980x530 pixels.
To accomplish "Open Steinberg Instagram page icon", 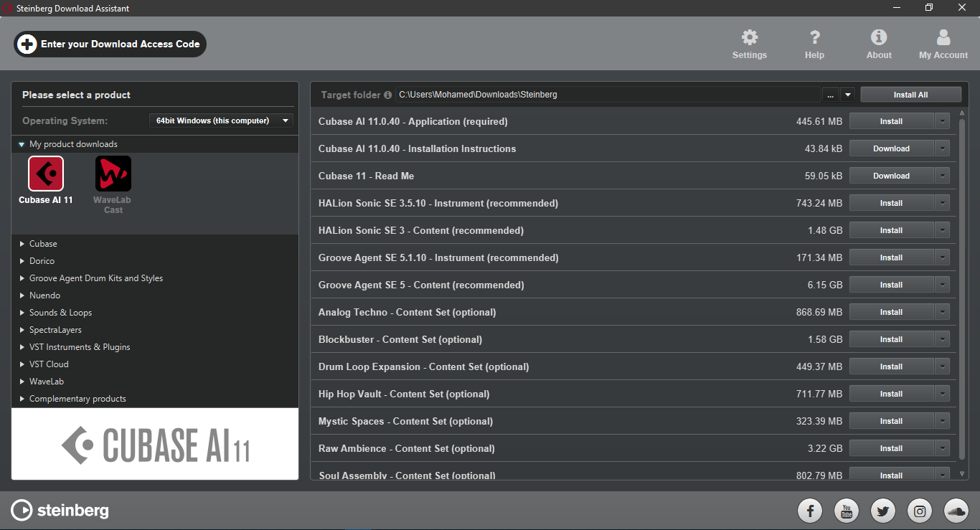I will click(920, 511).
